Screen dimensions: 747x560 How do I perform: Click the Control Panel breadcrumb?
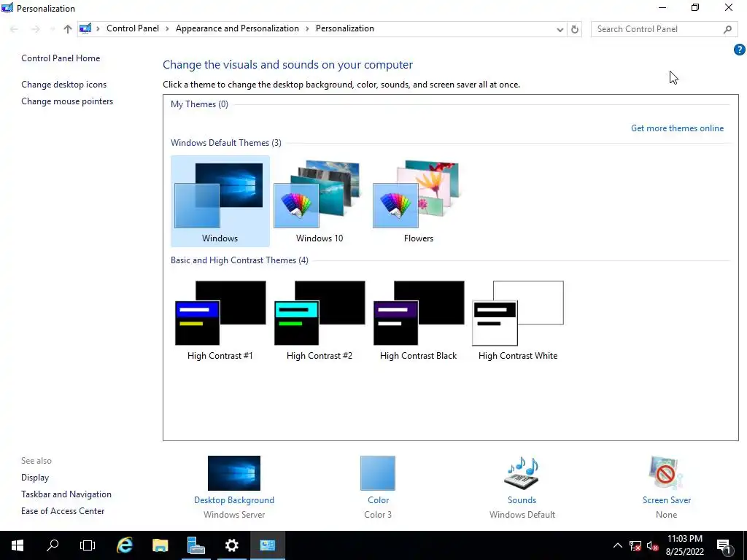coord(133,28)
